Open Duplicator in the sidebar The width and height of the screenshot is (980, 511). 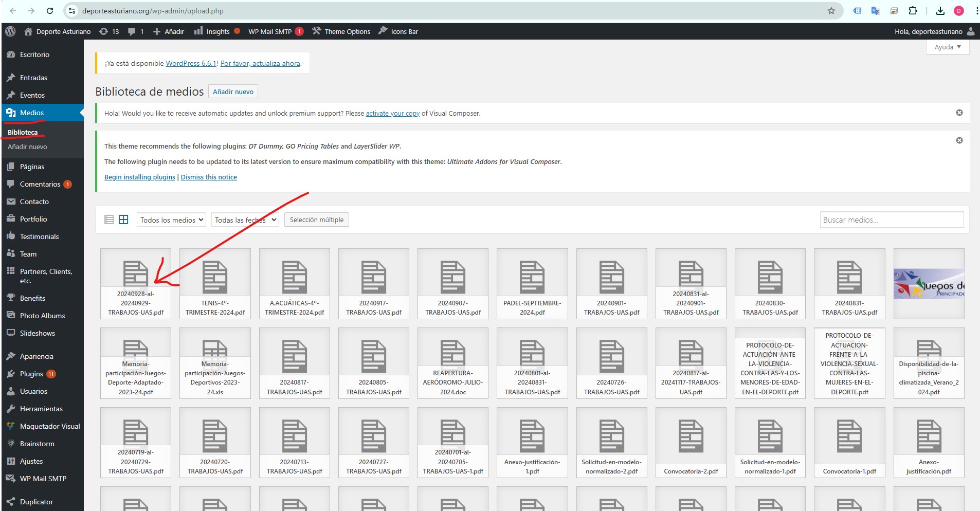pos(42,502)
